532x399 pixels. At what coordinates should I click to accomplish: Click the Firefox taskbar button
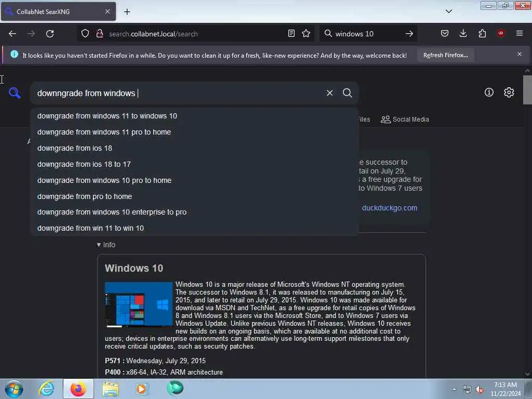pyautogui.click(x=78, y=389)
